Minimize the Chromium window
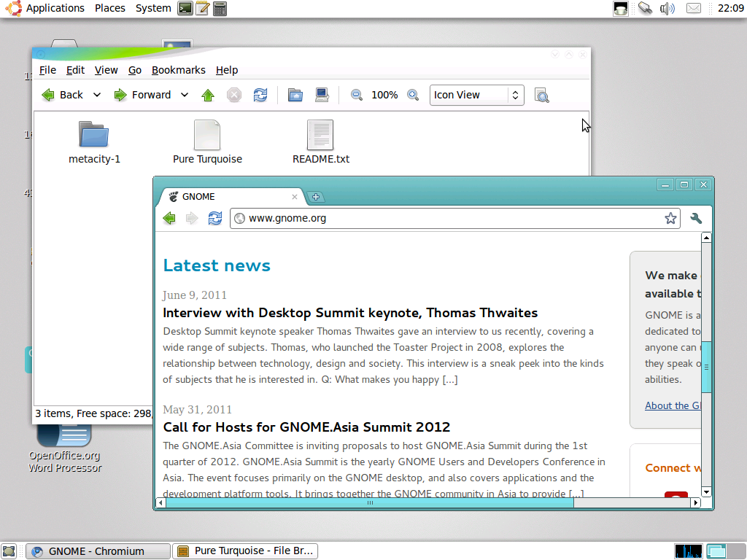 pyautogui.click(x=665, y=184)
